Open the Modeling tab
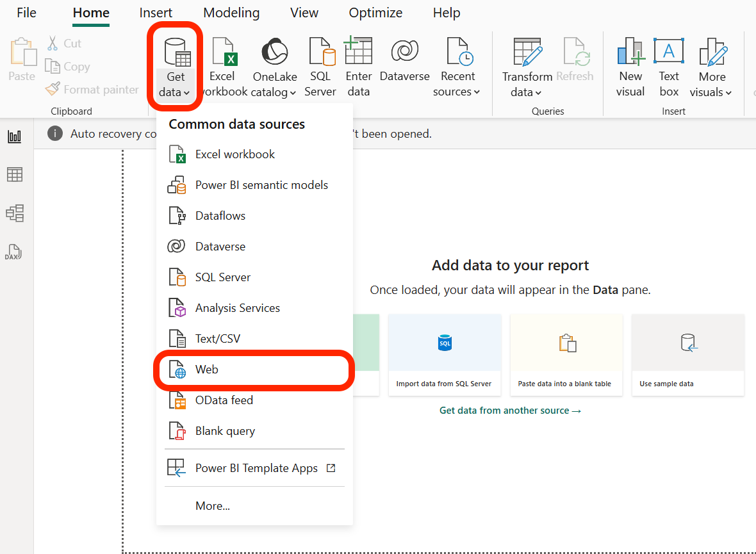This screenshot has width=756, height=554. click(231, 13)
